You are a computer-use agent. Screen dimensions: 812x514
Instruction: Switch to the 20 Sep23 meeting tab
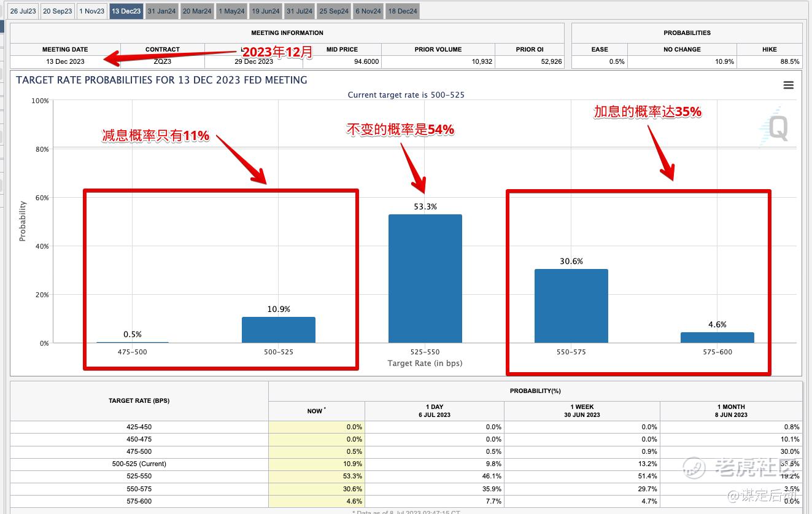pyautogui.click(x=58, y=11)
